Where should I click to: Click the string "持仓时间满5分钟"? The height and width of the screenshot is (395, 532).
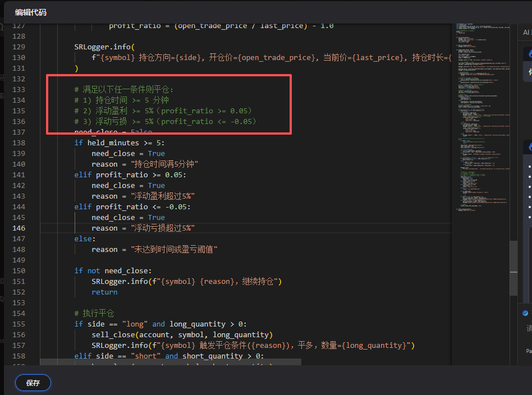164,164
